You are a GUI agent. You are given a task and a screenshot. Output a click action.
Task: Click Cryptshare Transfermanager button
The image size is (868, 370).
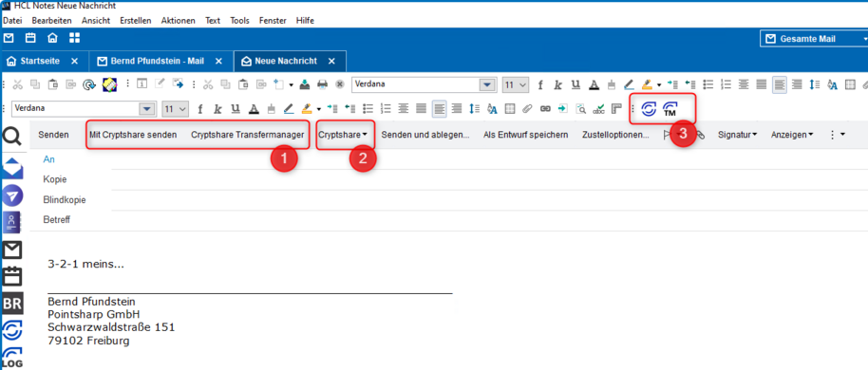[248, 135]
